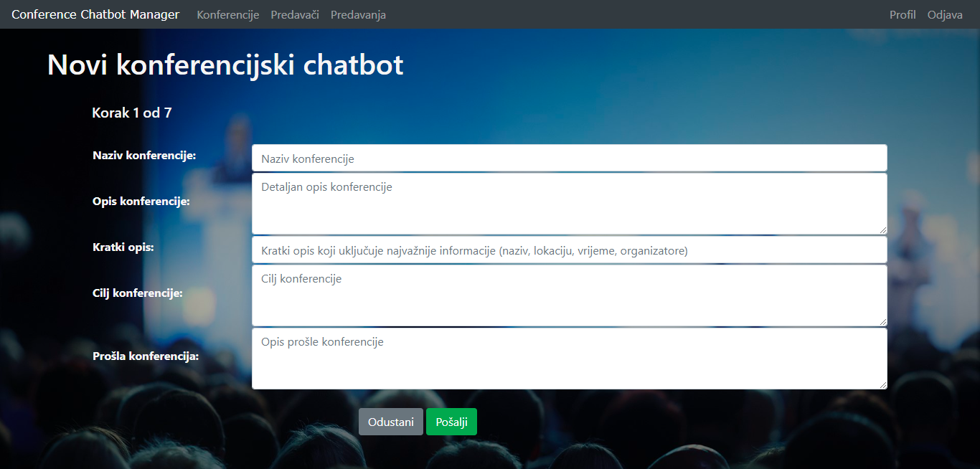Click into the Cilj konferencije textarea
The image size is (980, 469).
(x=570, y=295)
